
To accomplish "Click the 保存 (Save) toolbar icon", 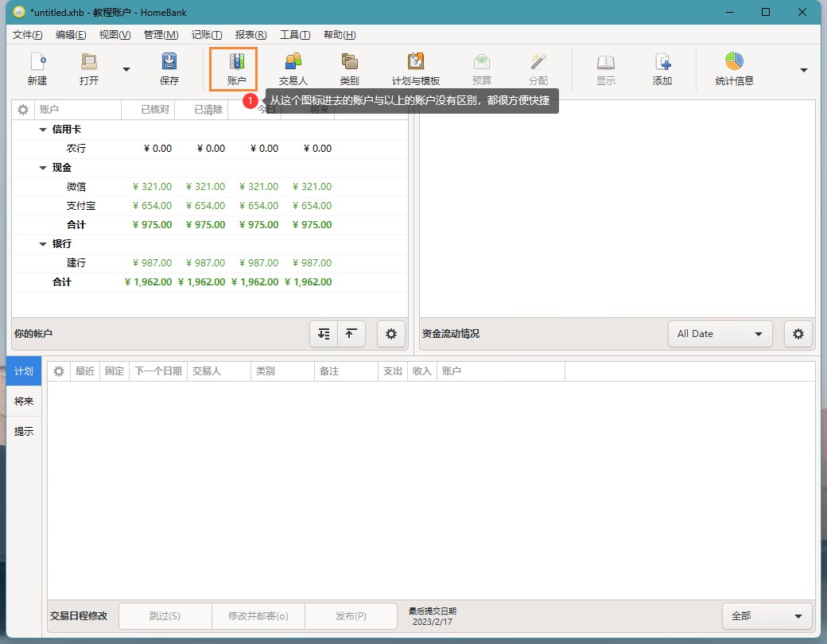I will 169,63.
